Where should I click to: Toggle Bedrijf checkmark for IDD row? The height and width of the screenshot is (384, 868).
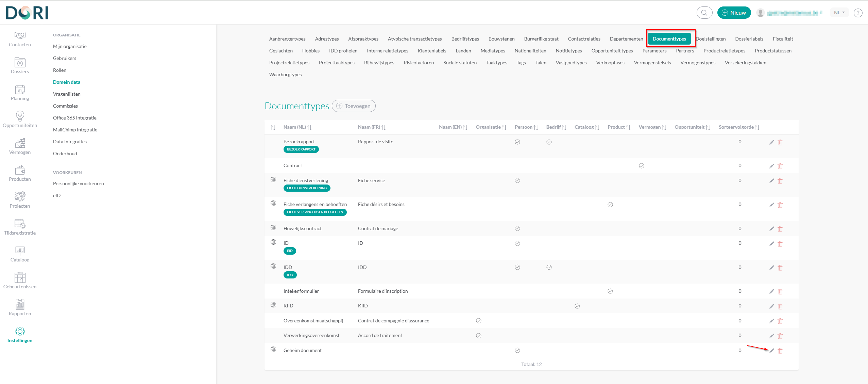click(549, 267)
